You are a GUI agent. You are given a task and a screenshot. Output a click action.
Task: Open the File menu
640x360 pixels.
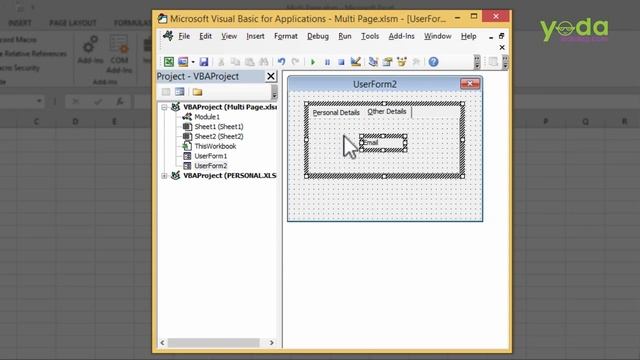[184, 36]
